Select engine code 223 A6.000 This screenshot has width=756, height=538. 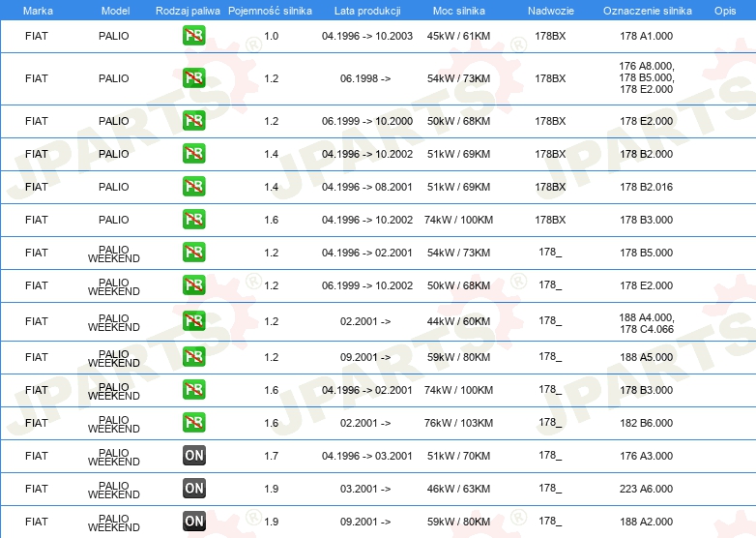(646, 489)
